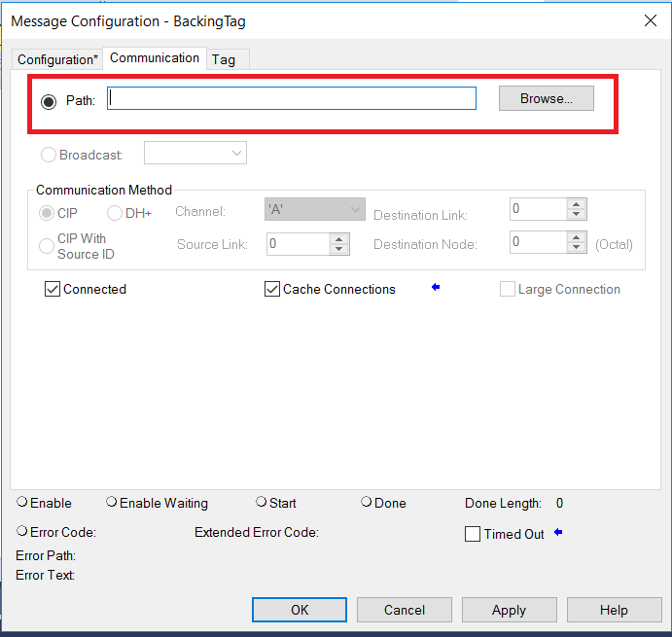The width and height of the screenshot is (672, 637).
Task: Open the Broadcast dropdown list
Action: coord(195,153)
